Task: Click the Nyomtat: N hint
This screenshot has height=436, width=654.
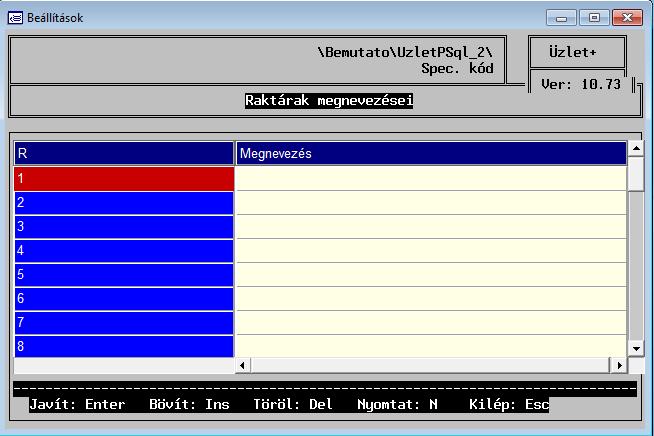Action: pyautogui.click(x=397, y=404)
